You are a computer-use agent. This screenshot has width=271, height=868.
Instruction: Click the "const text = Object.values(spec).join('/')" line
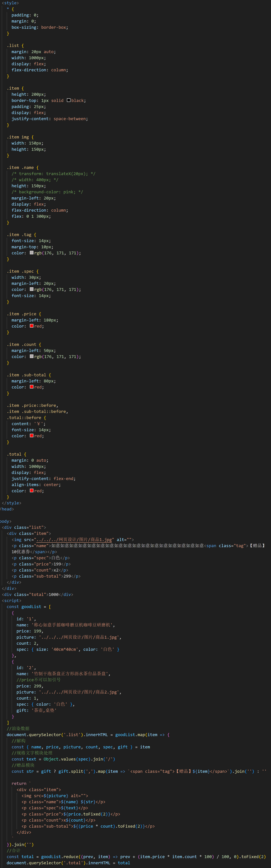coord(63,759)
